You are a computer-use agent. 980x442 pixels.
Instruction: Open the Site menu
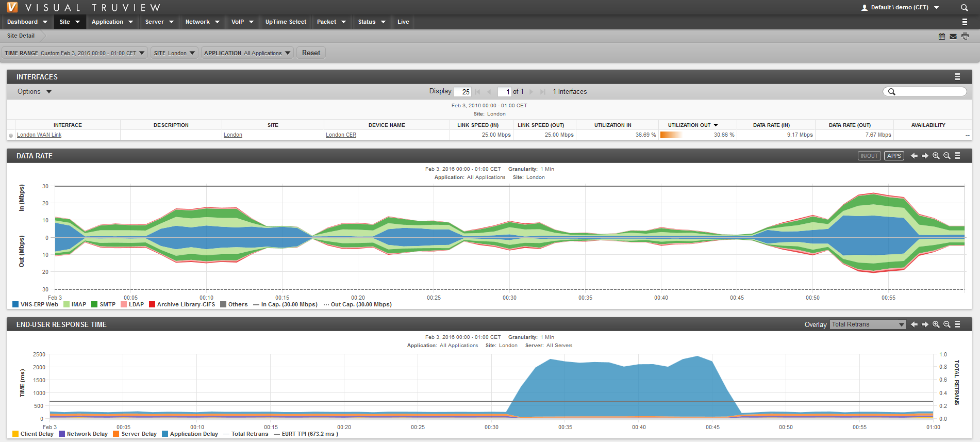click(x=70, y=22)
